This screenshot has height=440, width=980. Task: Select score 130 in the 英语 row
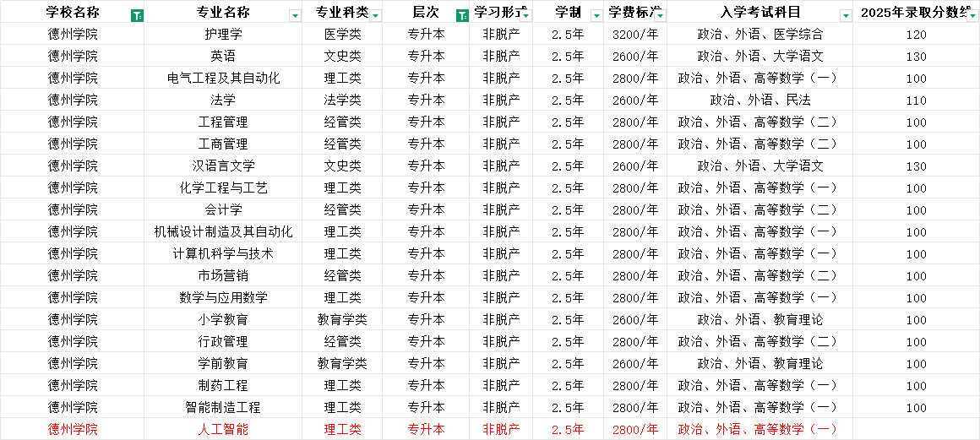[x=917, y=57]
